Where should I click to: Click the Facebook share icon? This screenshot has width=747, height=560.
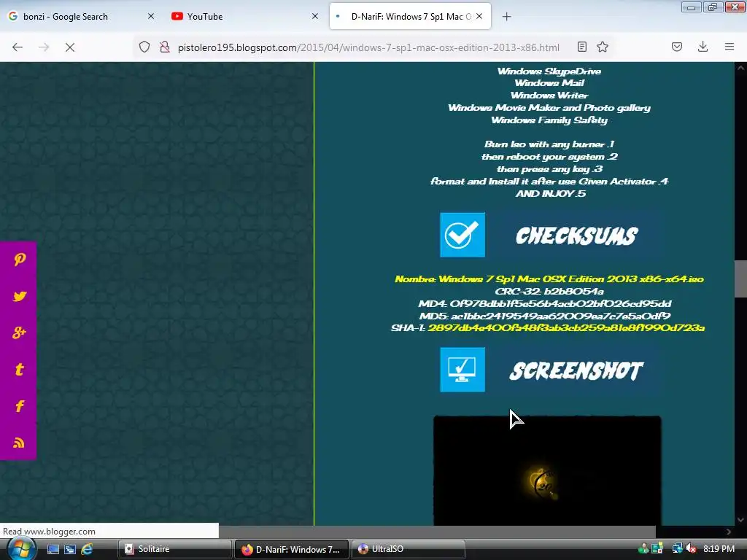[20, 406]
